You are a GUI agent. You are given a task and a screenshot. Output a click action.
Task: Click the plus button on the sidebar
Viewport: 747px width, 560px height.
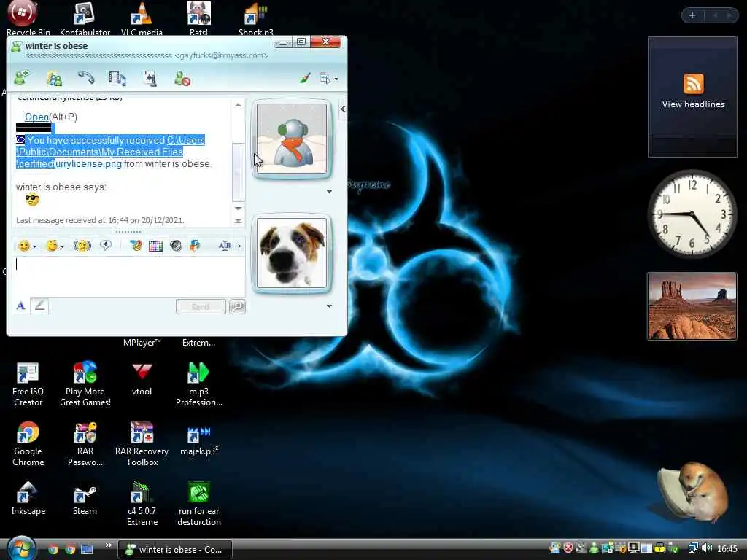point(692,15)
